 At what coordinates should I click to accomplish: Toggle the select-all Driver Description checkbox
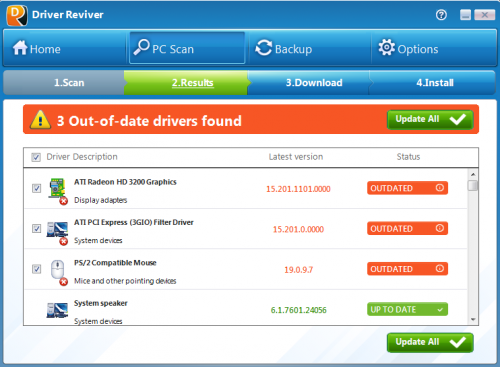point(36,157)
